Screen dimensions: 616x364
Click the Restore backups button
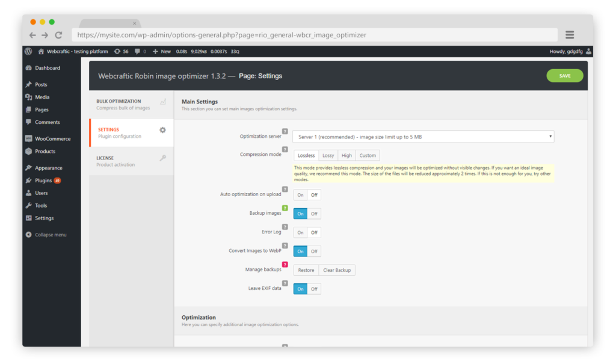coord(306,270)
